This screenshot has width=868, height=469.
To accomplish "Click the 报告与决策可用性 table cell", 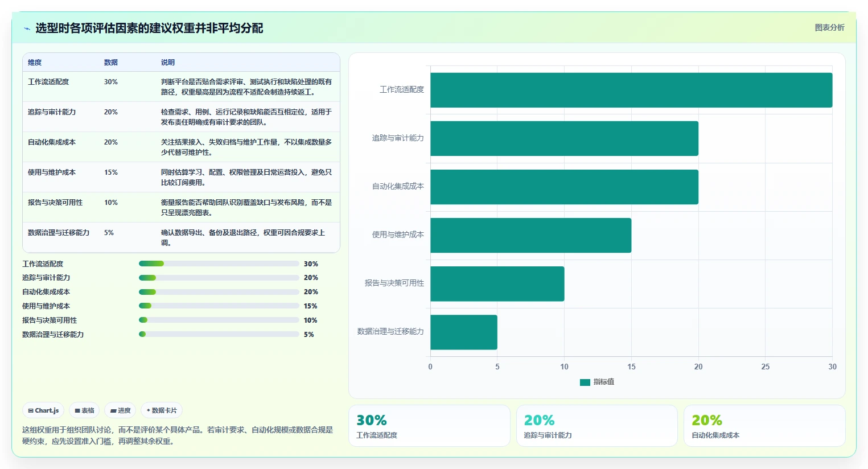I will 55,203.
